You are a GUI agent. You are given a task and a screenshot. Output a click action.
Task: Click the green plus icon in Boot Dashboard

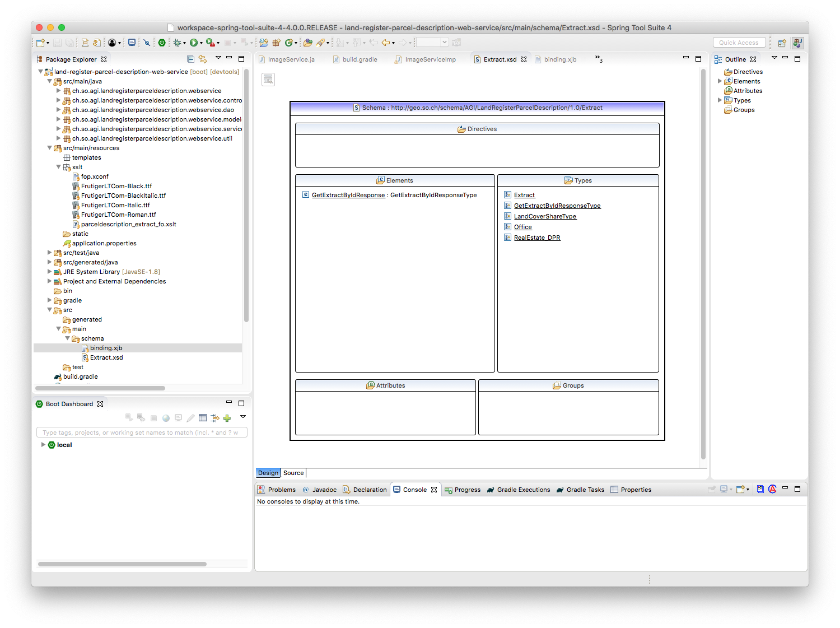coord(227,418)
